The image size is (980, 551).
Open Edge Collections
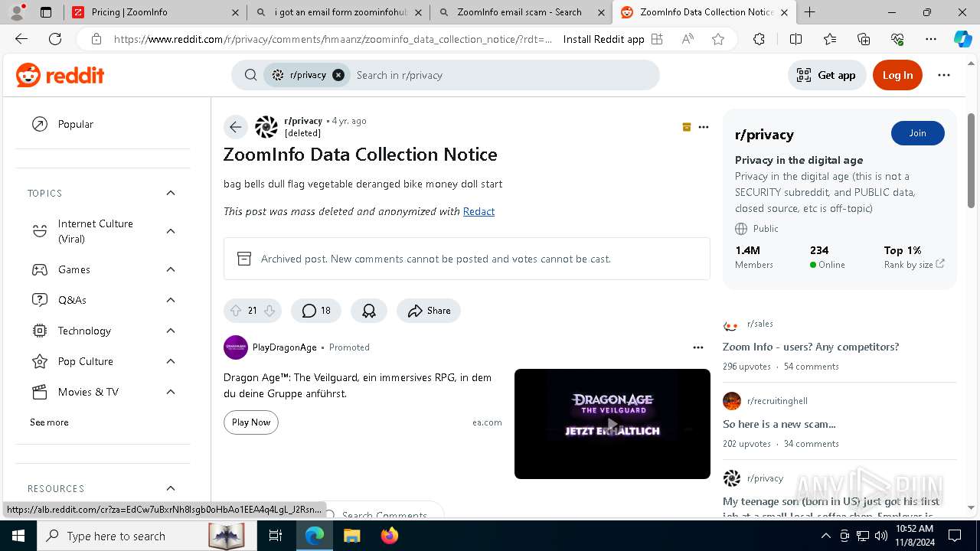pos(864,39)
